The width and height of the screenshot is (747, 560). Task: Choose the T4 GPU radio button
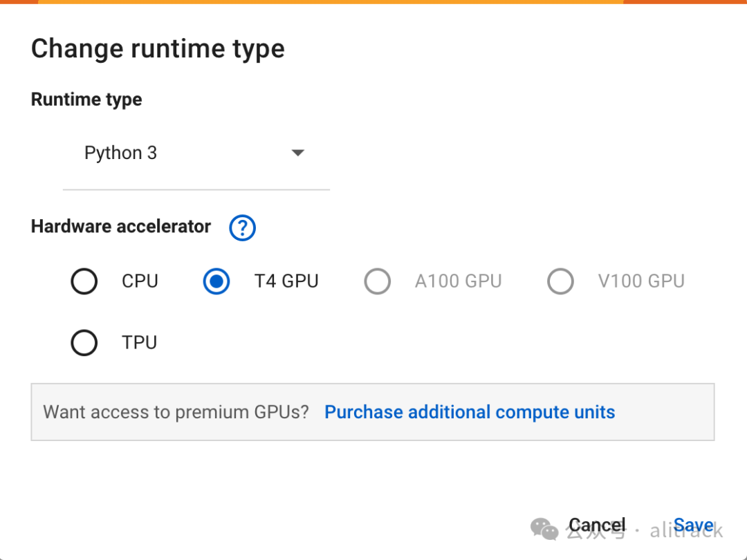(216, 281)
